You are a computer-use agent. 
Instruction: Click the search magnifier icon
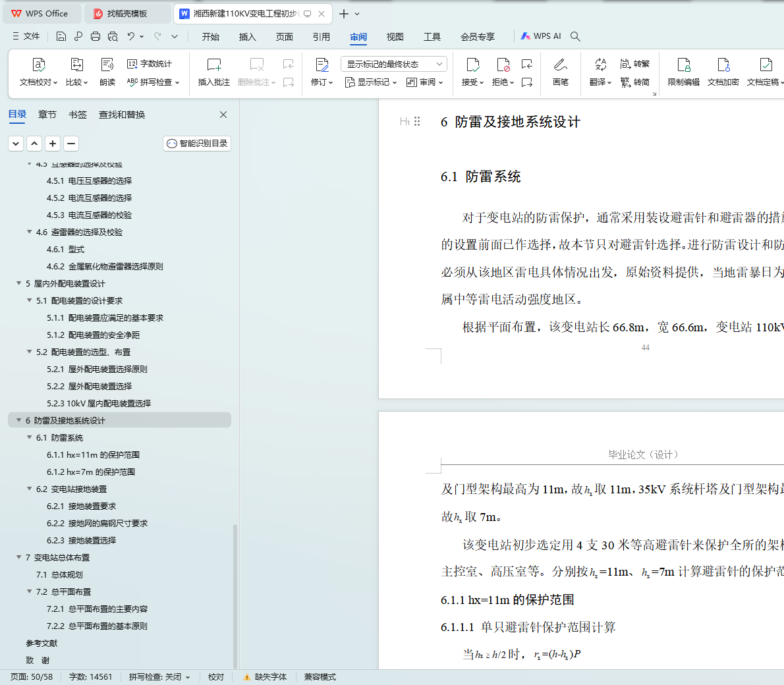point(576,36)
